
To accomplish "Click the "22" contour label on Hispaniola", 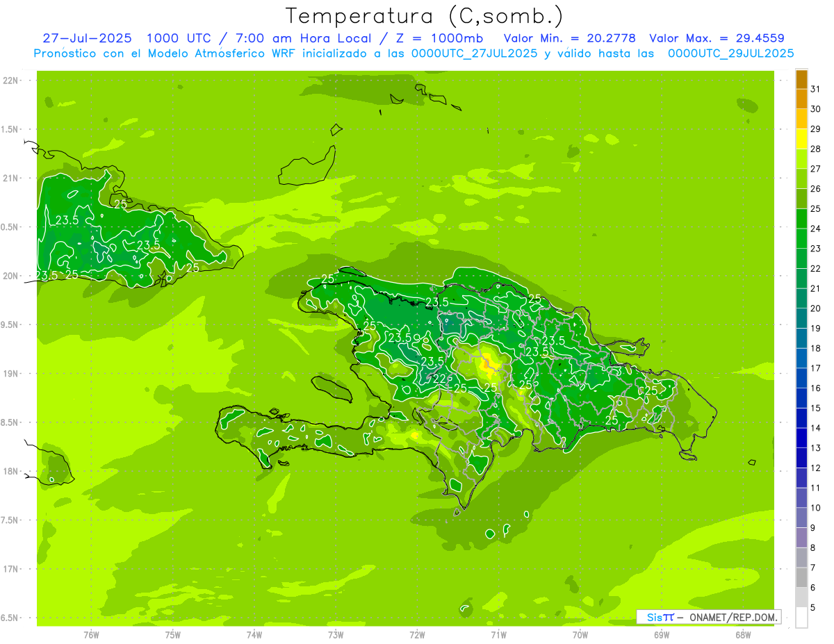I will (439, 378).
